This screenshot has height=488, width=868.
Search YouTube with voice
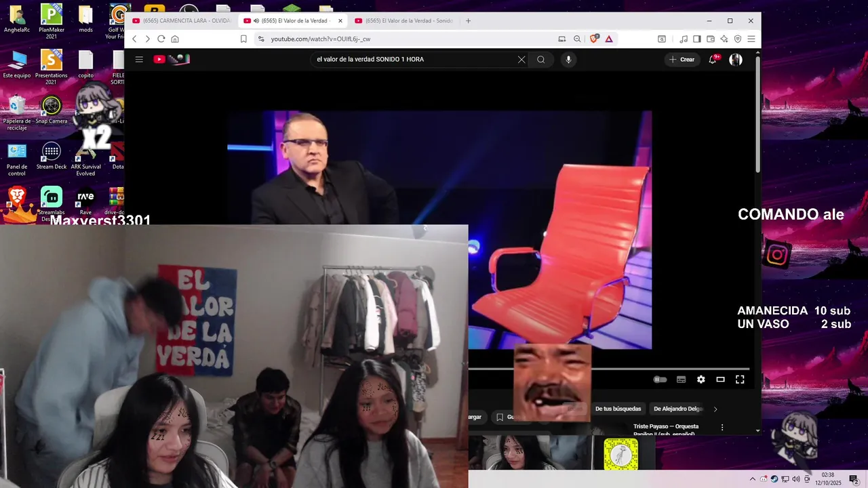(568, 60)
